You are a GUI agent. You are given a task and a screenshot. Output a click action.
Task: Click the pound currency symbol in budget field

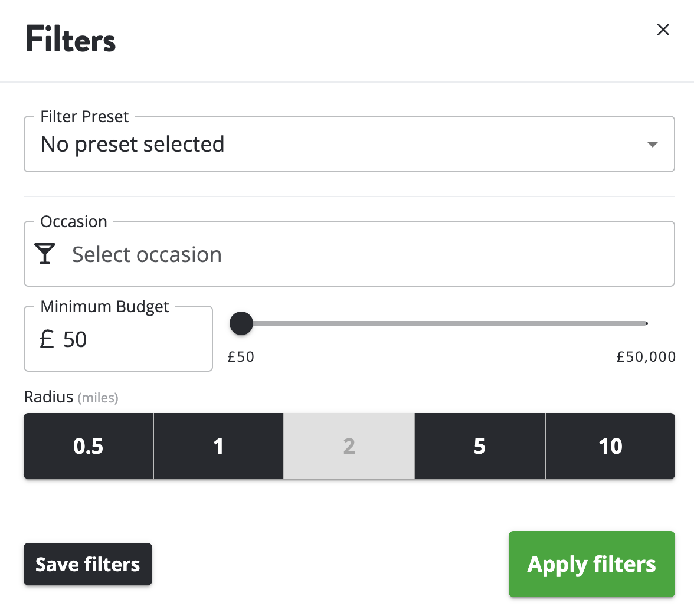[47, 339]
